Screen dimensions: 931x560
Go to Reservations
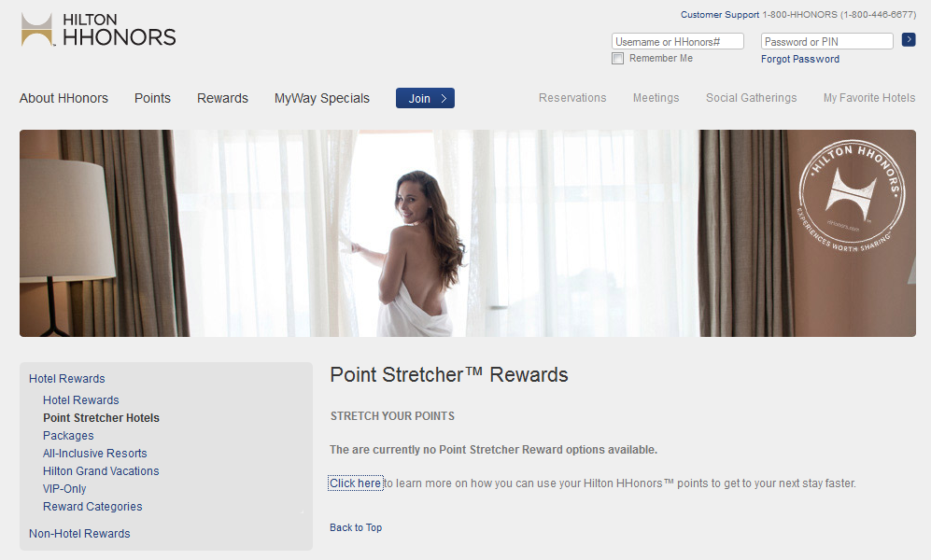click(x=572, y=98)
